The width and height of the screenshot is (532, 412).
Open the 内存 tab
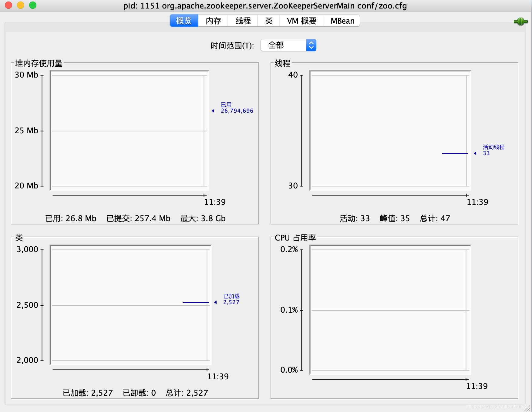213,21
